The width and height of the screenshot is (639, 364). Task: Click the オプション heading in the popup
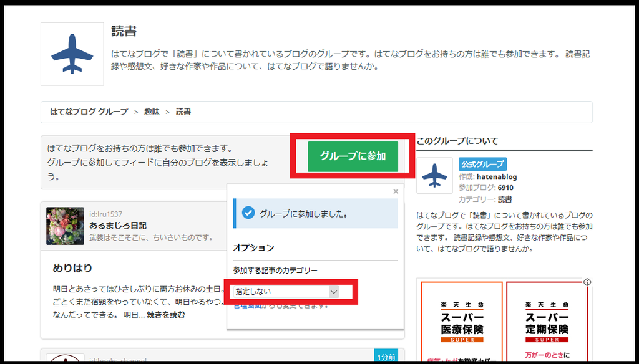pos(253,247)
